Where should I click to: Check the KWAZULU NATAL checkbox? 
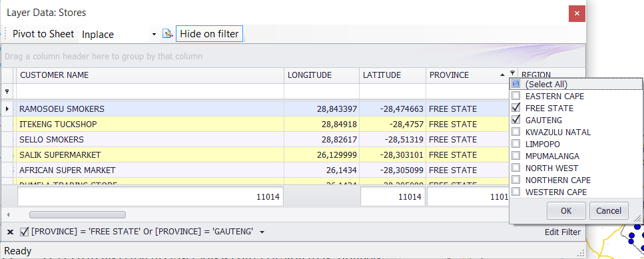516,132
